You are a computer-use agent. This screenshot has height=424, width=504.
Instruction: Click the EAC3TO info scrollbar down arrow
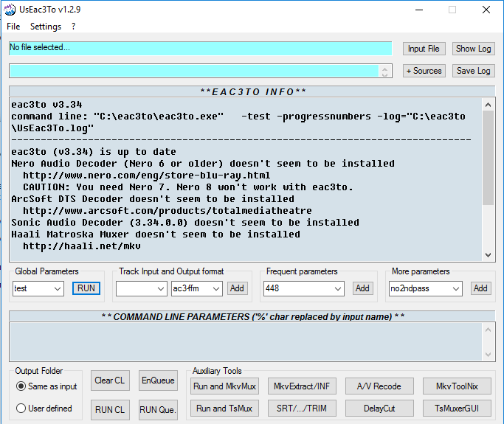(488, 255)
